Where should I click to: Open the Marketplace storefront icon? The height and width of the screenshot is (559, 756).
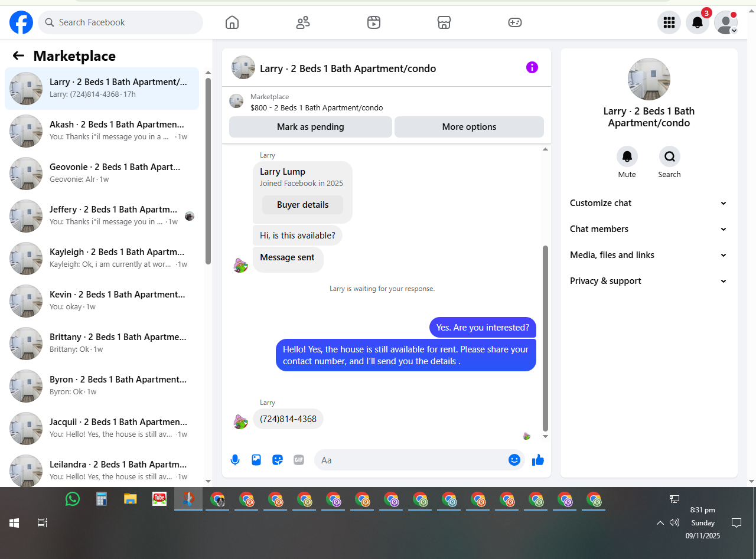click(444, 22)
